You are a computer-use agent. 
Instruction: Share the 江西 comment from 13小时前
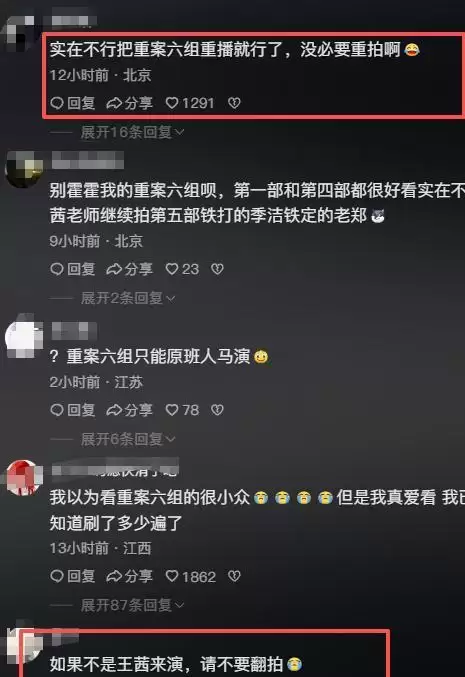tap(130, 576)
